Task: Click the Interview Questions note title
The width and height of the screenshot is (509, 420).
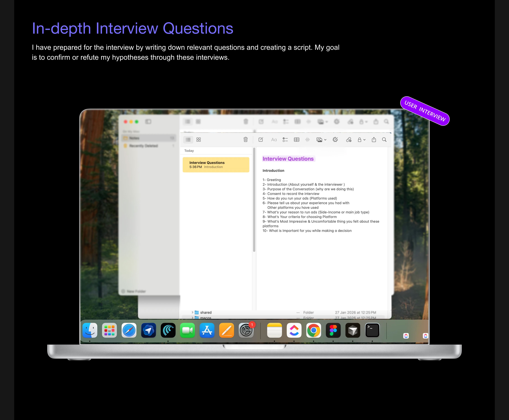Action: tap(288, 159)
